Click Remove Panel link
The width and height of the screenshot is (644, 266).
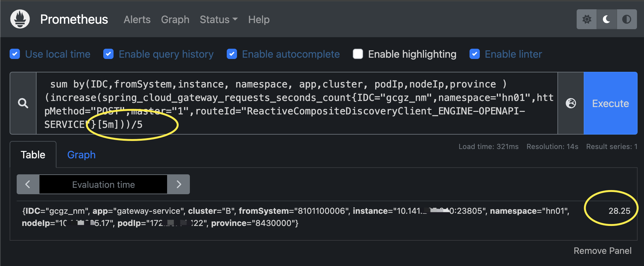[602, 251]
